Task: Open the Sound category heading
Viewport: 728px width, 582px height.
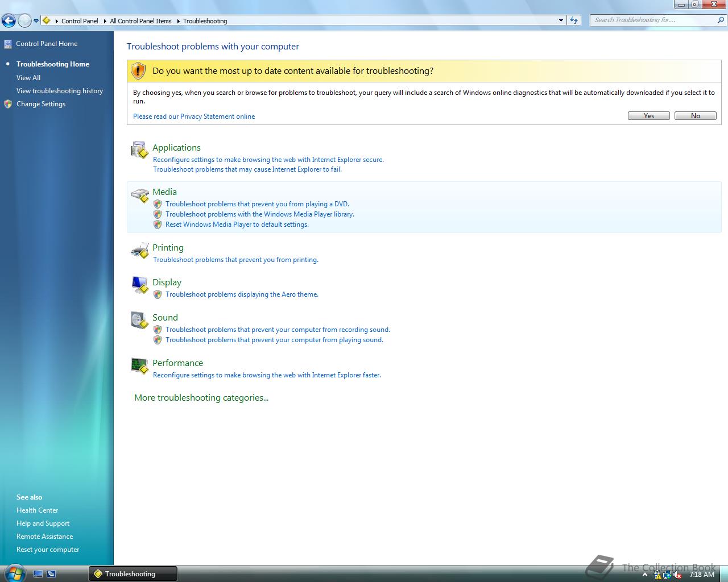Action: [x=165, y=318]
